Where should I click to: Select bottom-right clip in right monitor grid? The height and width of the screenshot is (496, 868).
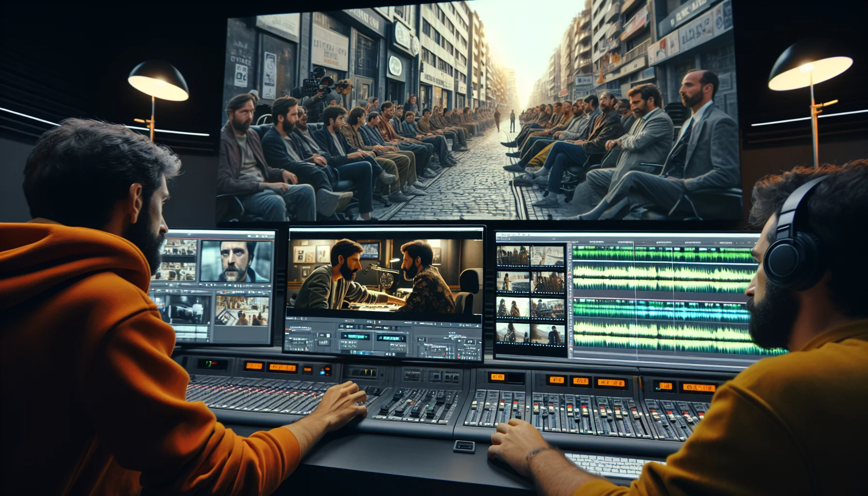[x=548, y=333]
